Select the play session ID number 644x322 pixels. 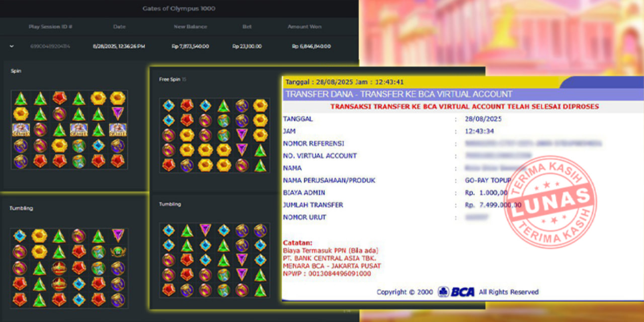[x=50, y=46]
